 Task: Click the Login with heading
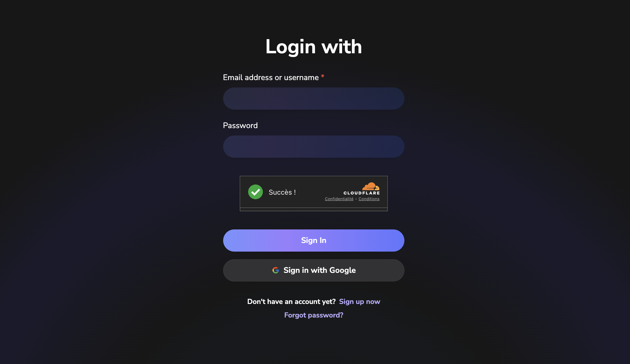(x=313, y=47)
